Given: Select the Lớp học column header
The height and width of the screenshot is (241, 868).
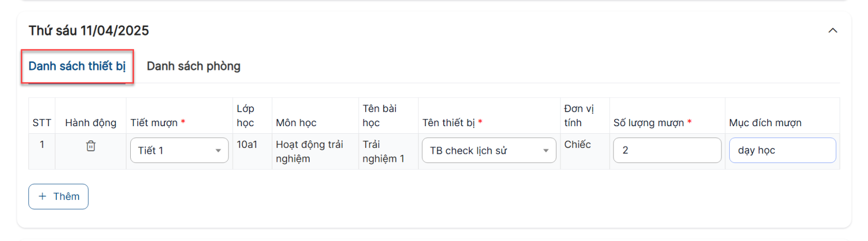Looking at the screenshot, I should (x=246, y=116).
